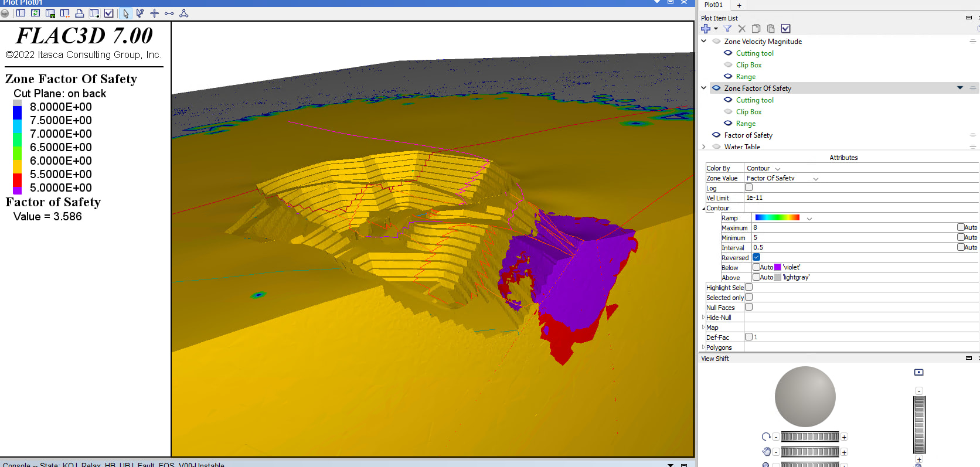Screen dimensions: 980x467
Task: Click the print plot icon in toolbar
Action: [79, 13]
